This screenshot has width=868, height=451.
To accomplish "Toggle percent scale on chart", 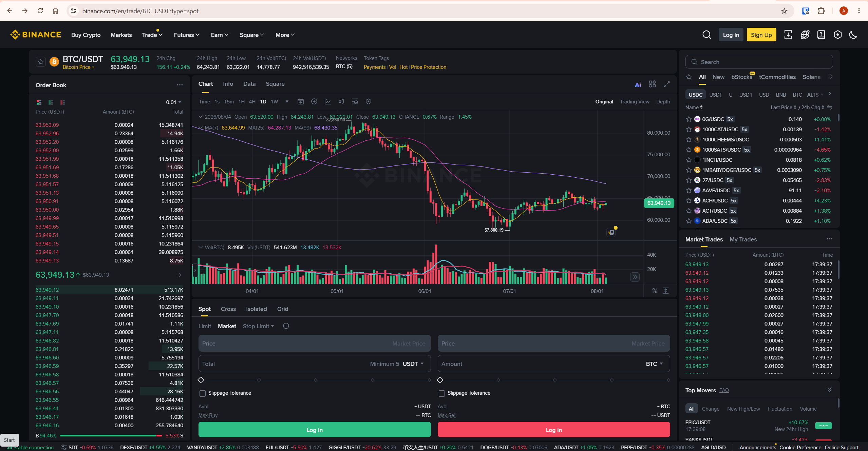I will coord(655,291).
